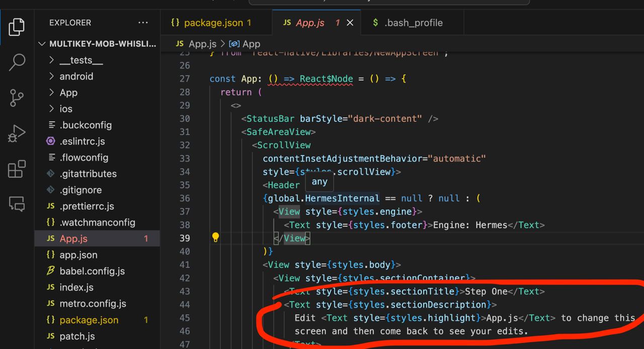This screenshot has width=644, height=349.
Task: Click contentInsetAdjustmentBehavior attribute on line 33
Action: [x=342, y=159]
